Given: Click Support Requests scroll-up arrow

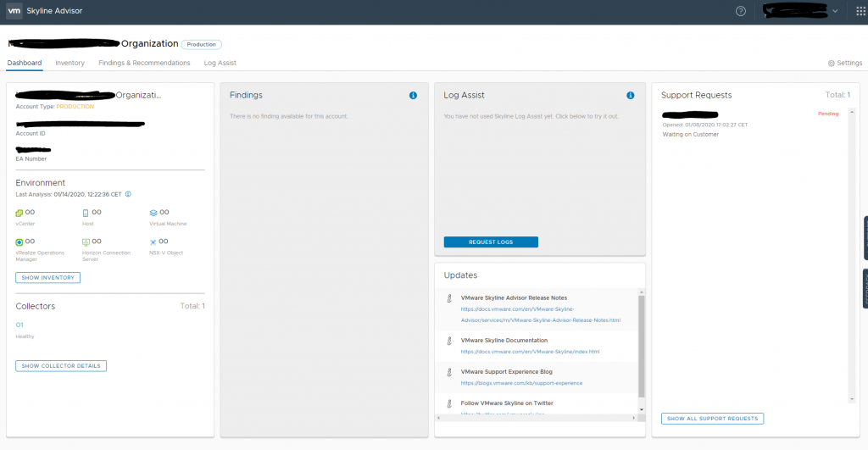Looking at the screenshot, I should pos(852,113).
